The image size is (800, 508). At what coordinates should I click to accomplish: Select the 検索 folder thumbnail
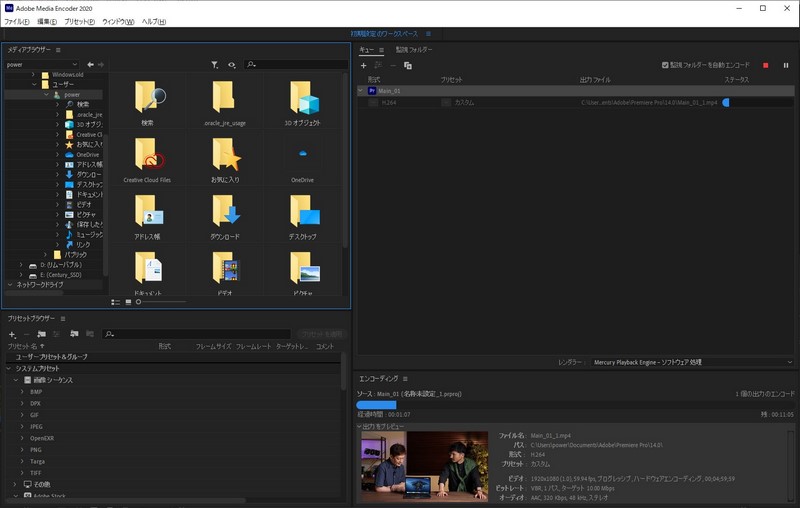click(148, 104)
